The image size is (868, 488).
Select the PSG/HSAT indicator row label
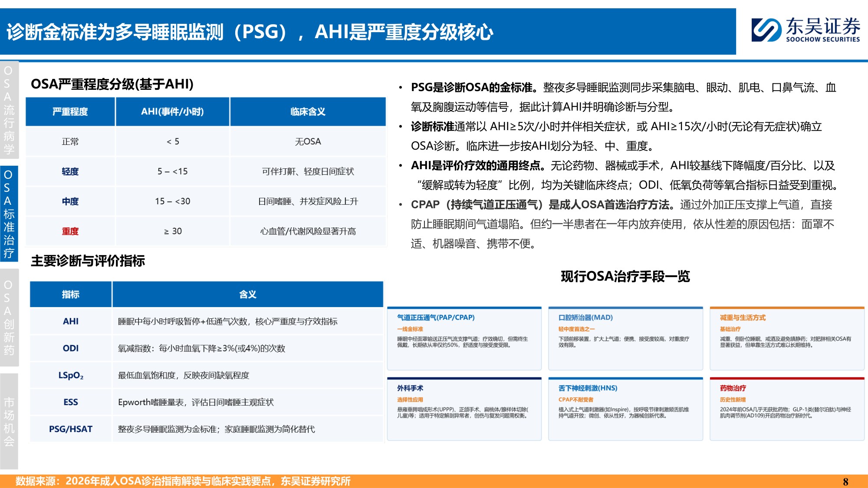(71, 429)
